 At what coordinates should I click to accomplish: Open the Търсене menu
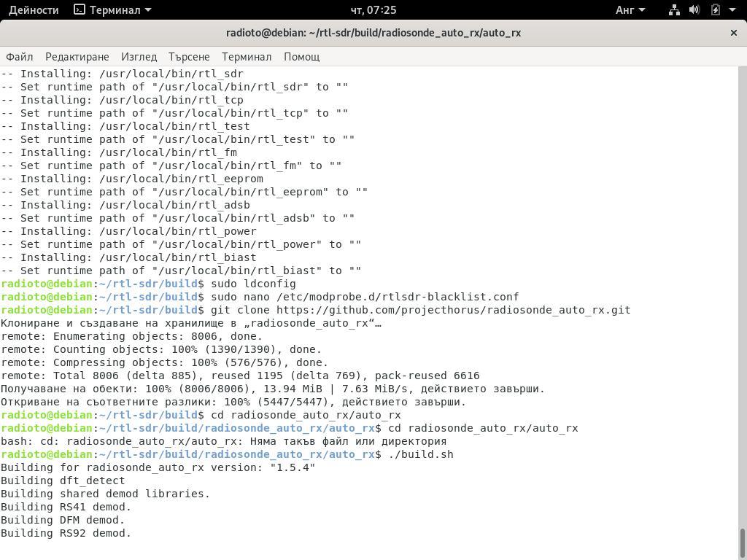coord(189,57)
